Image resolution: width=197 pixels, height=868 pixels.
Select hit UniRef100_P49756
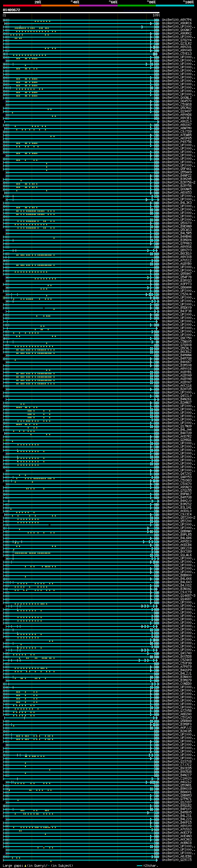177,142
